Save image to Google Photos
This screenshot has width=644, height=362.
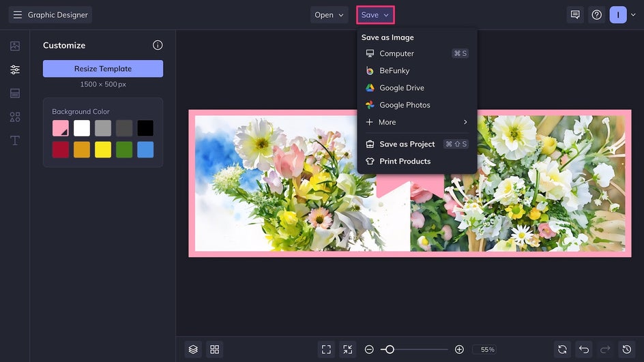point(417,105)
